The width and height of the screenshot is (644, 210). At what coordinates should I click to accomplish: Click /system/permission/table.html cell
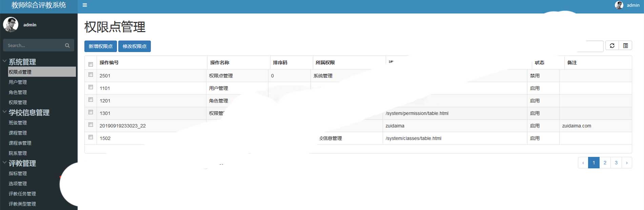[417, 113]
